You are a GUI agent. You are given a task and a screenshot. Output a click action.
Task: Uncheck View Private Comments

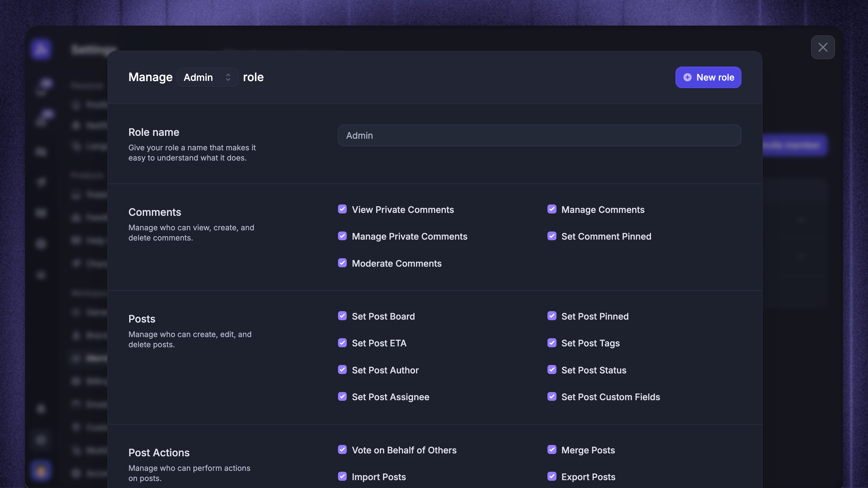pos(342,209)
